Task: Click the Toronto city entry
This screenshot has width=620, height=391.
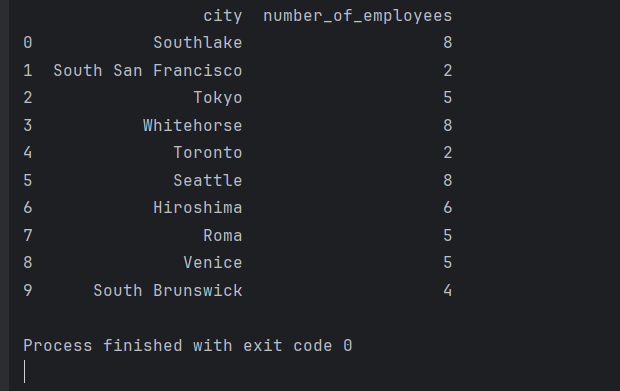Action: point(208,153)
